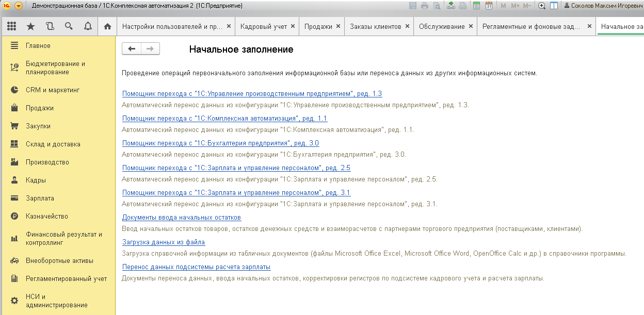Click the M+ memory add button
The width and height of the screenshot is (644, 315).
tap(515, 6)
